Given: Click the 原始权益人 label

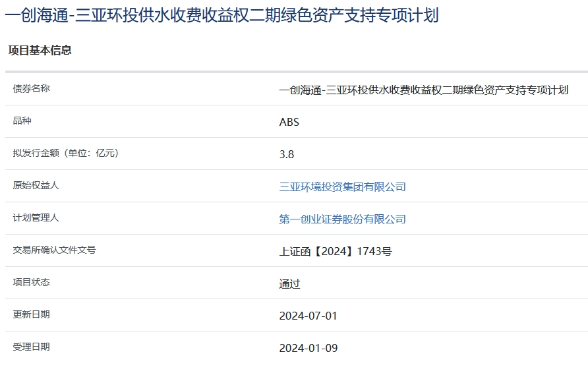Looking at the screenshot, I should pyautogui.click(x=36, y=185).
